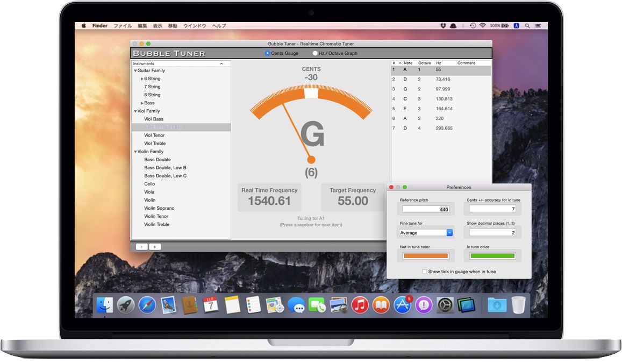Open the 編集 menu
Viewport: 622px width, 364px height.
142,26
